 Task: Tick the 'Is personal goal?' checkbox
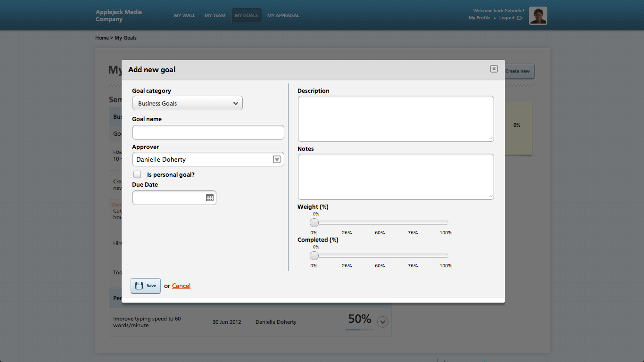(x=137, y=174)
